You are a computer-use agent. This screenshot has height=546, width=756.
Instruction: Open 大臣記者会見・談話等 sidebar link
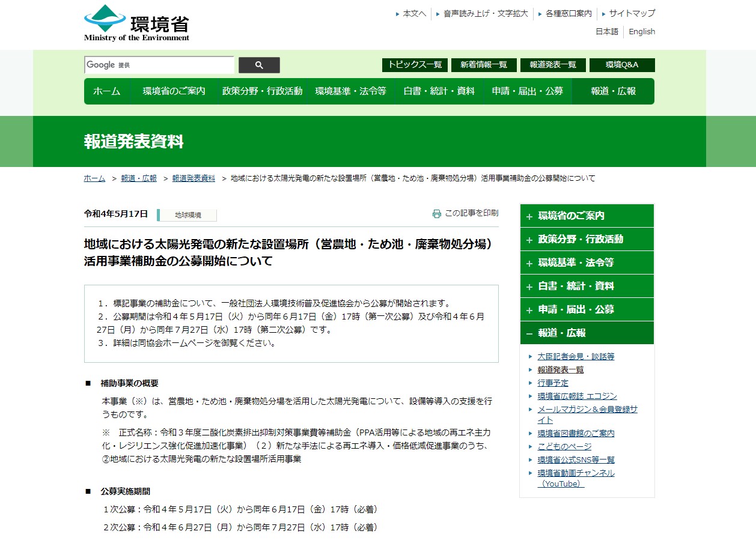tap(576, 356)
